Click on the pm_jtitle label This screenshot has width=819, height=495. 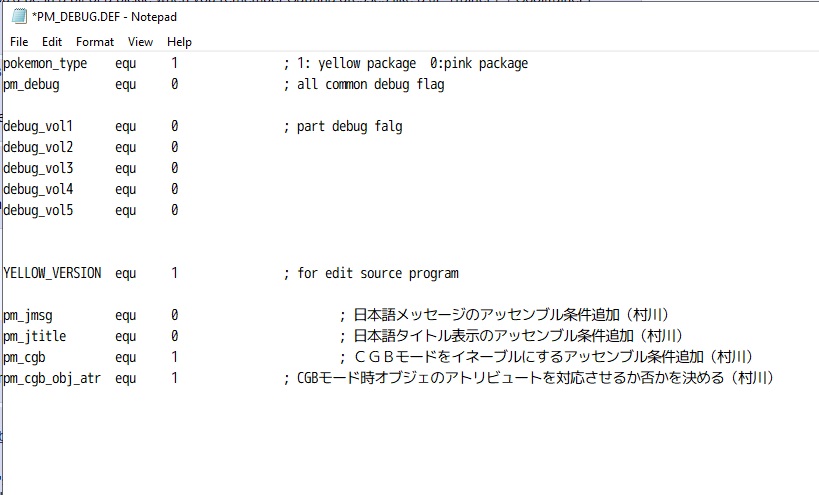point(34,336)
